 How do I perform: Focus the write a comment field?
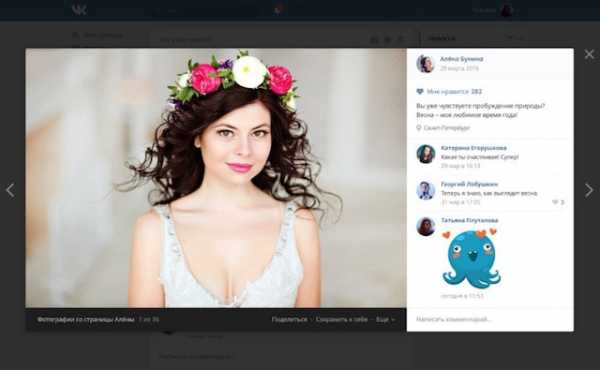coord(490,319)
